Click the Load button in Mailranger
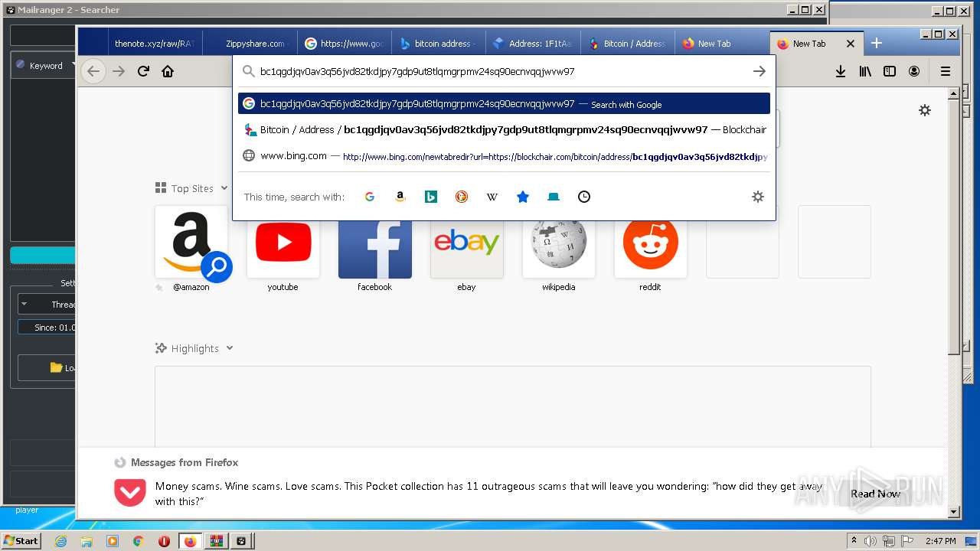The image size is (980, 551). 47,367
